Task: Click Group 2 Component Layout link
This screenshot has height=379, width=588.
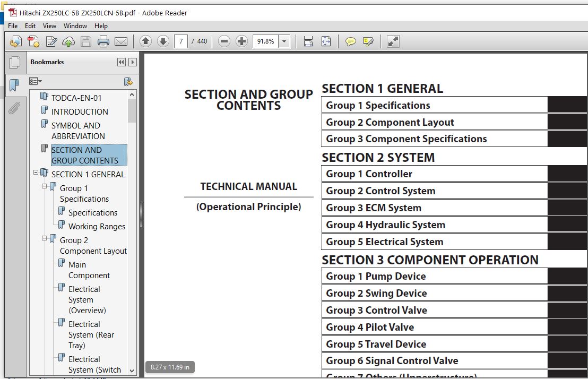Action: [390, 122]
